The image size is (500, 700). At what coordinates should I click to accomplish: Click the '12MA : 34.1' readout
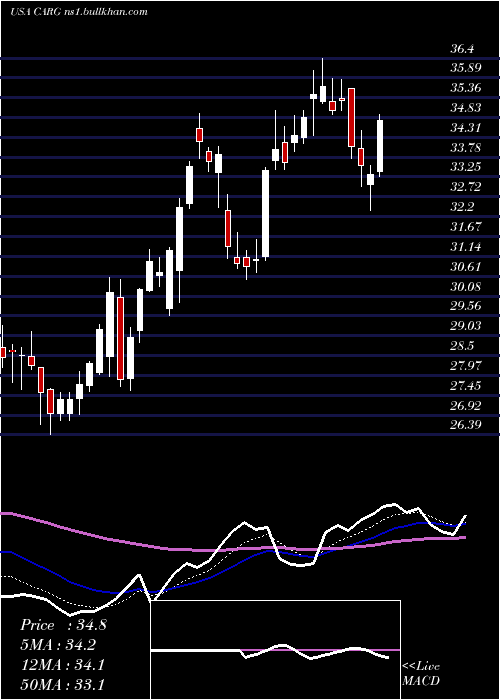[62, 665]
